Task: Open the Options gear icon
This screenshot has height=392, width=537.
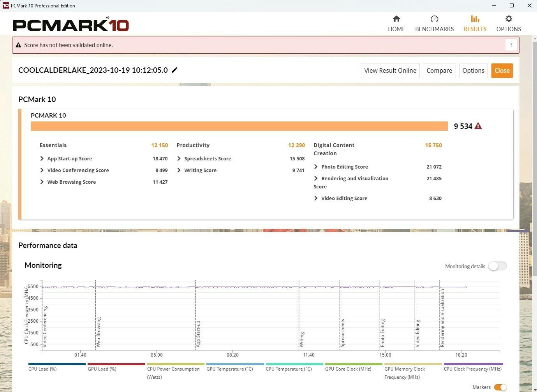Action: [509, 19]
